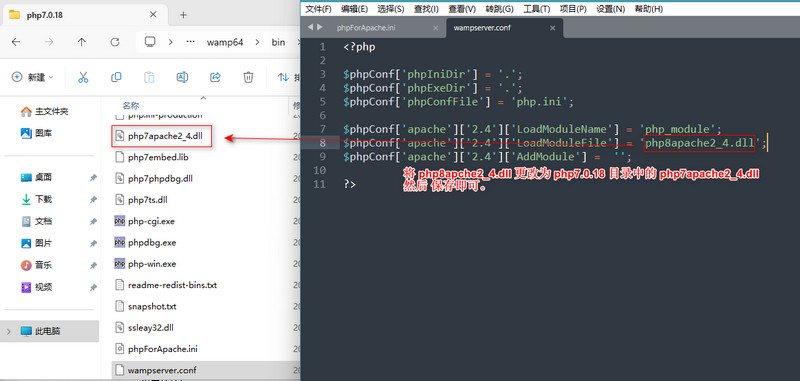Open the 查找(I) menu
This screenshot has height=381, width=800.
point(426,9)
